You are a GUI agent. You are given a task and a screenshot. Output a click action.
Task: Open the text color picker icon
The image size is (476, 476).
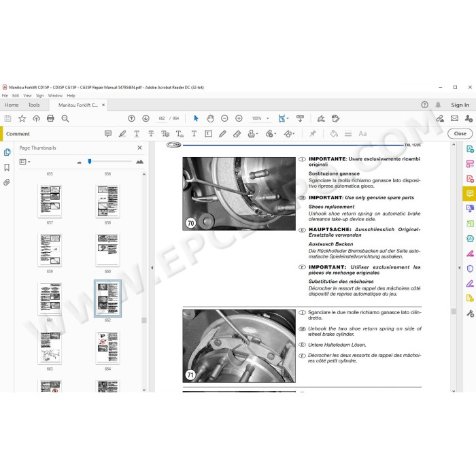click(x=334, y=133)
